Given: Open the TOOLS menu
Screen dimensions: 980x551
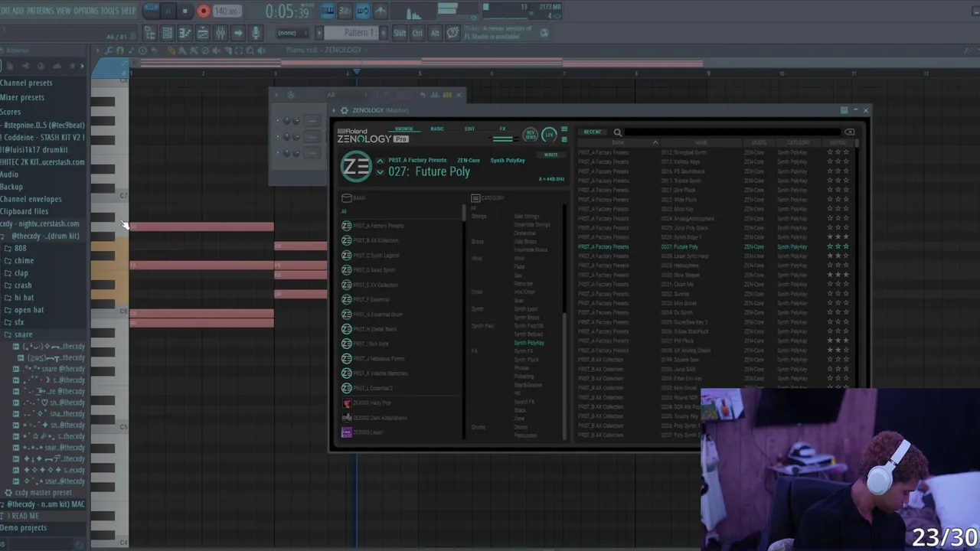Looking at the screenshot, I should (110, 11).
